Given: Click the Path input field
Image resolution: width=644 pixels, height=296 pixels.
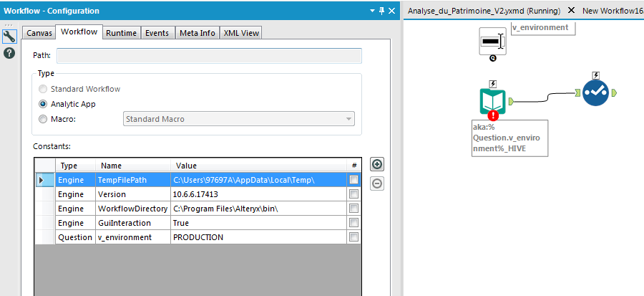Looking at the screenshot, I should (209, 55).
